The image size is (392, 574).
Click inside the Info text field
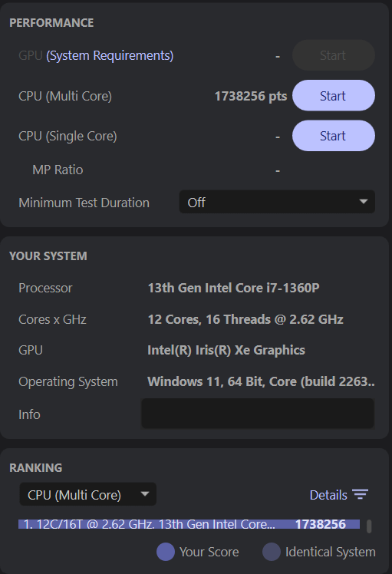point(258,414)
